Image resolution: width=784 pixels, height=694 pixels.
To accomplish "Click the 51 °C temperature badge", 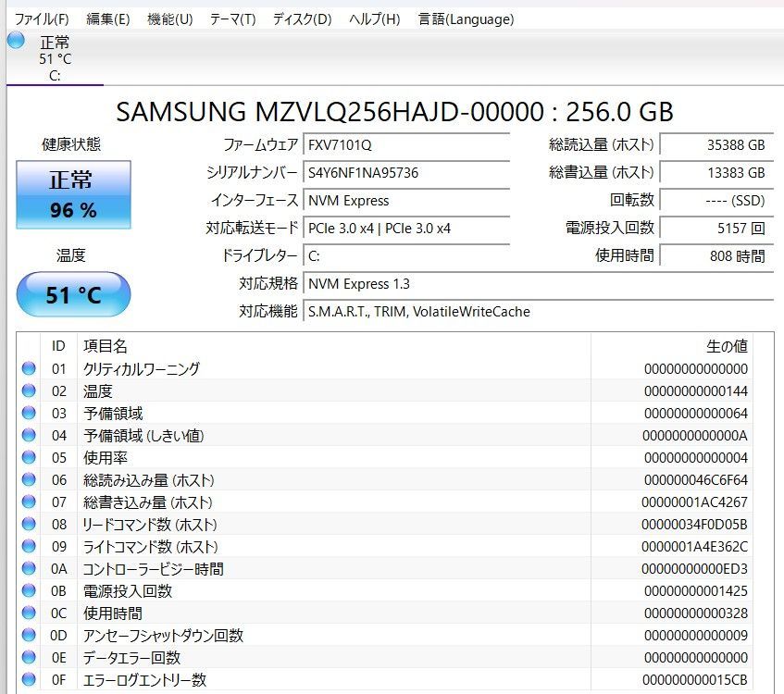I will [72, 294].
